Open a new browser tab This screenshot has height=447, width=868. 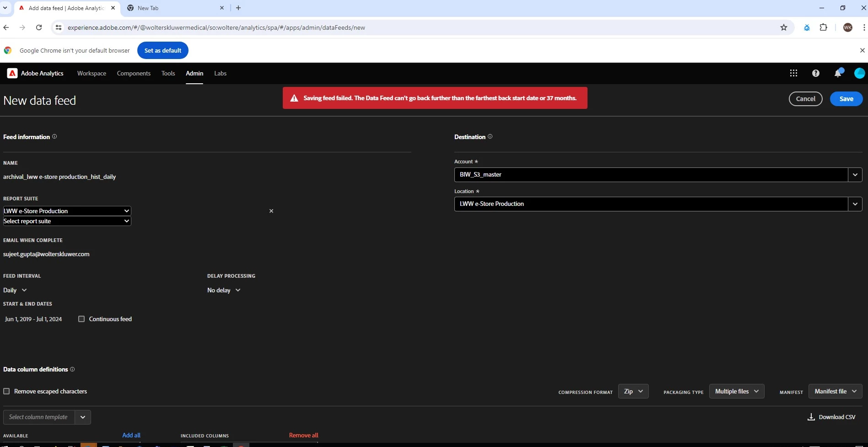coord(238,8)
